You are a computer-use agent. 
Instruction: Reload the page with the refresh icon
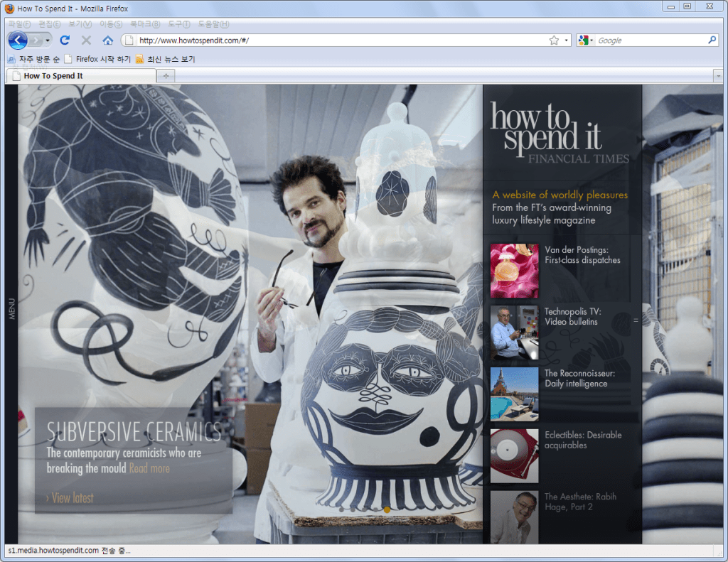coord(65,40)
